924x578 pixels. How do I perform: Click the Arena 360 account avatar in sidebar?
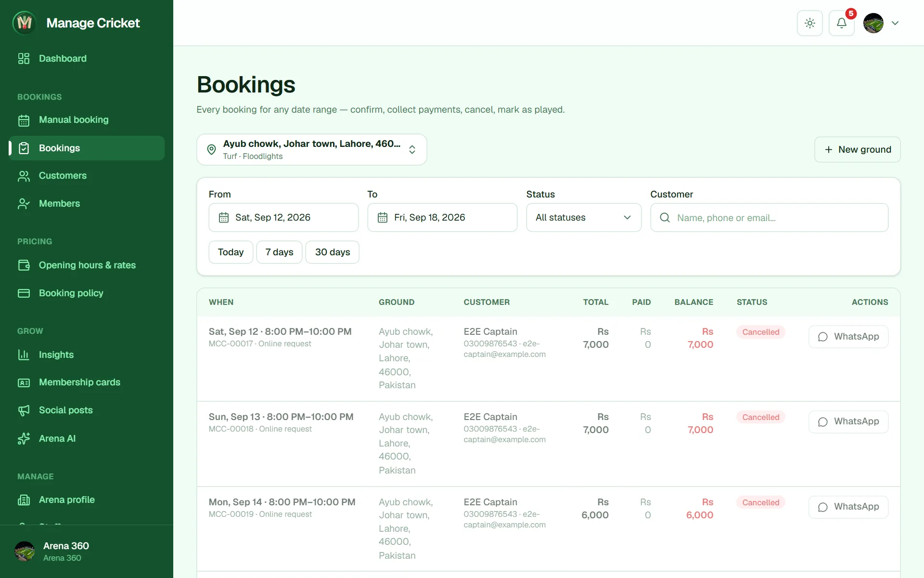(x=25, y=552)
